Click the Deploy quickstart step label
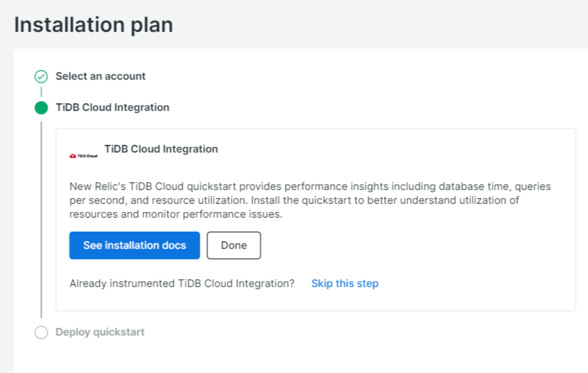The width and height of the screenshot is (588, 373). [100, 332]
